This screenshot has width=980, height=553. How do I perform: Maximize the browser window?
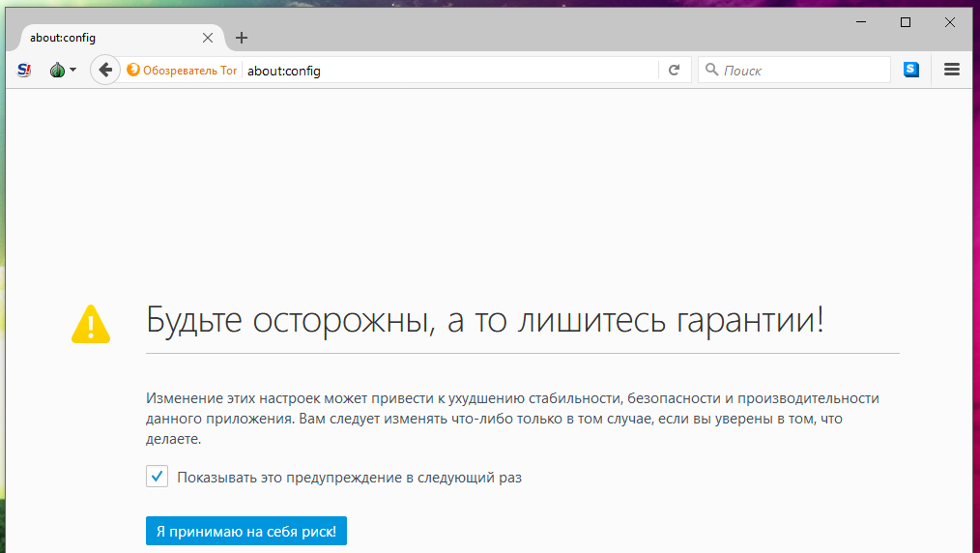pyautogui.click(x=906, y=22)
